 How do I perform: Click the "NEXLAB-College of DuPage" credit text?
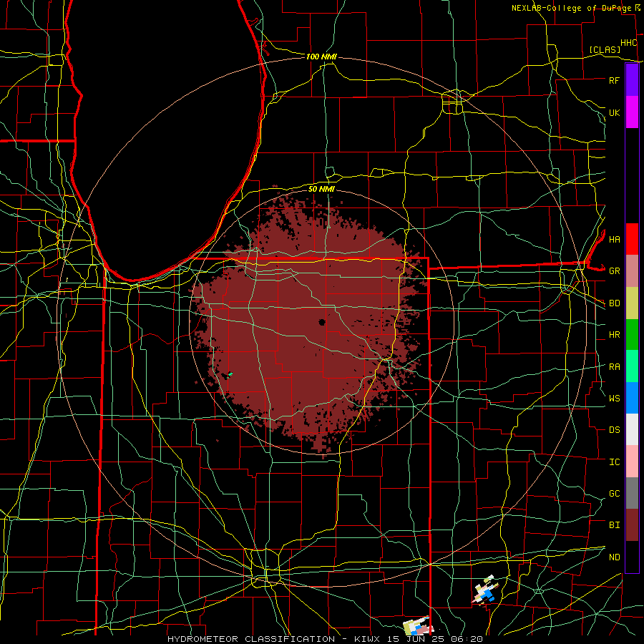pyautogui.click(x=572, y=8)
